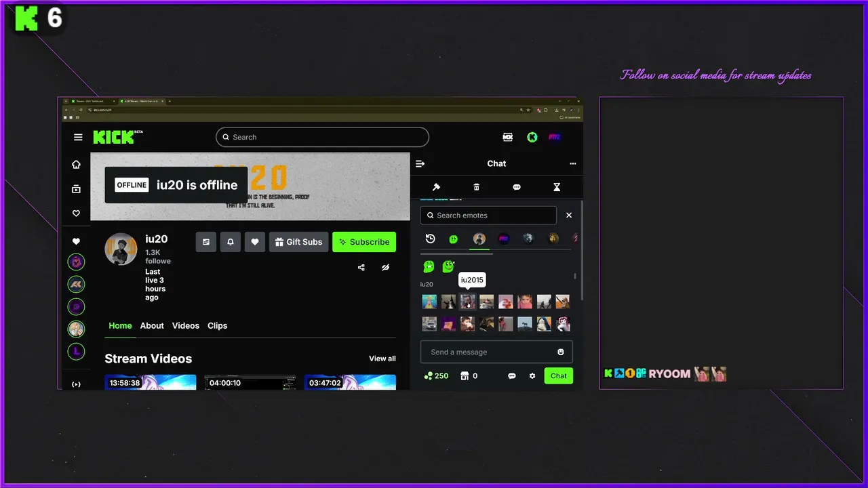This screenshot has width=868, height=488.
Task: Switch to the green Kick emotes tab
Action: pyautogui.click(x=454, y=239)
